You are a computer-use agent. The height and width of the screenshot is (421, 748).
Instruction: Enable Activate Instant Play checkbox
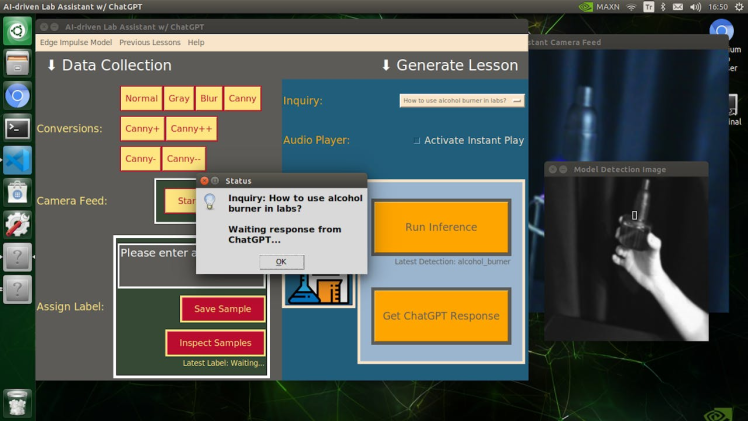tap(417, 141)
